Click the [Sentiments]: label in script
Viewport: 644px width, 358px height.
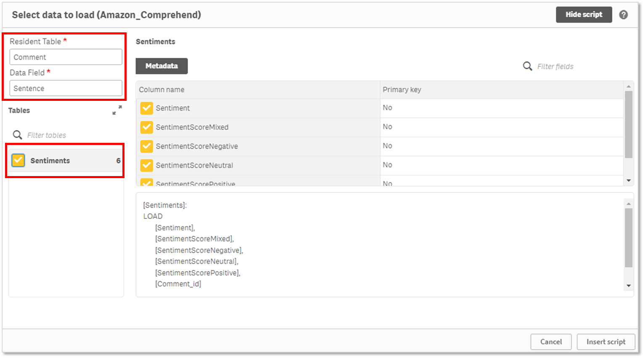click(x=165, y=205)
